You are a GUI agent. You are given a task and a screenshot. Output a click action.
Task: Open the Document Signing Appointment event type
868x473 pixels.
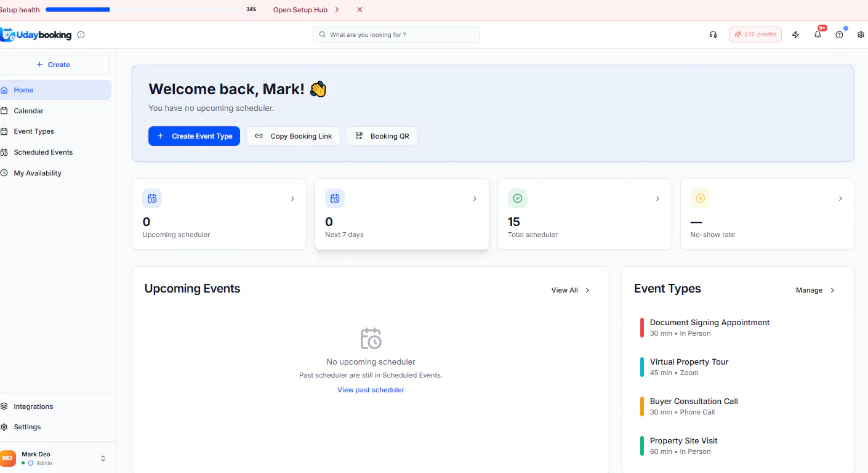click(x=737, y=328)
